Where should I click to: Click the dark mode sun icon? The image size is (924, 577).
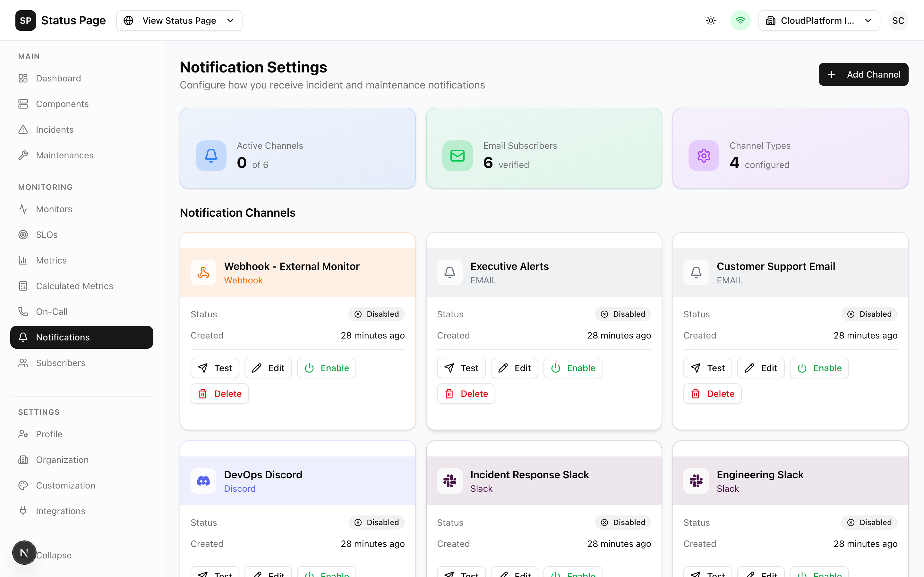(x=710, y=20)
